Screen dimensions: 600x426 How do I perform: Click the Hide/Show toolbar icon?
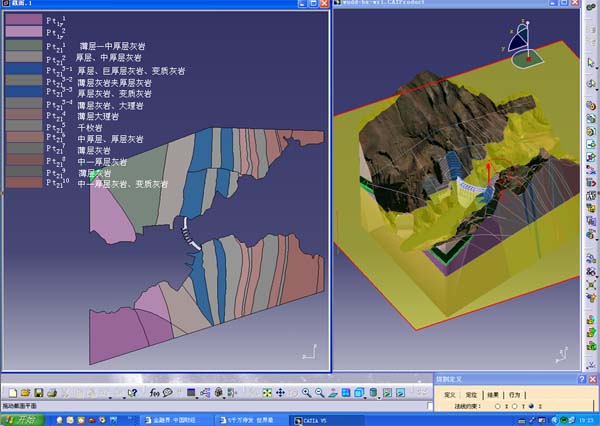pos(387,393)
